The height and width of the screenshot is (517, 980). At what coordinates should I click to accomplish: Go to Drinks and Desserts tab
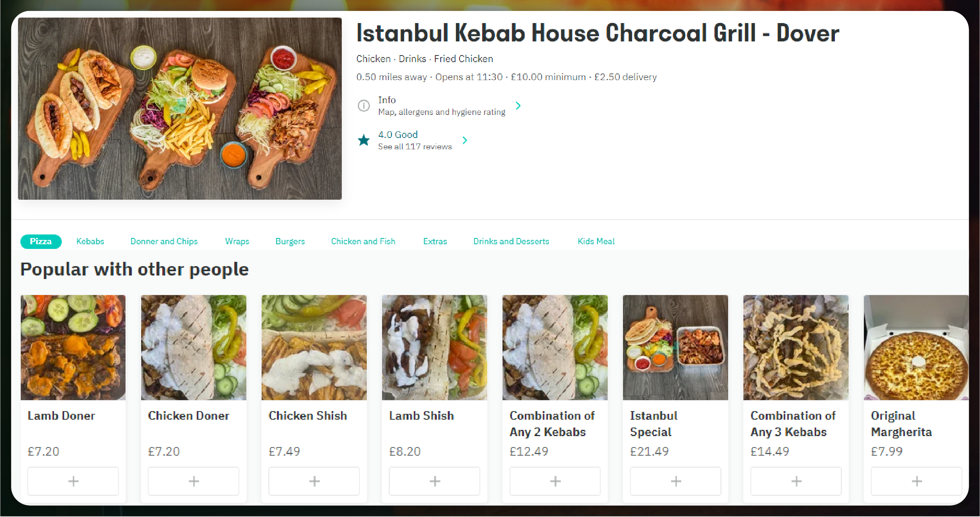(x=511, y=242)
